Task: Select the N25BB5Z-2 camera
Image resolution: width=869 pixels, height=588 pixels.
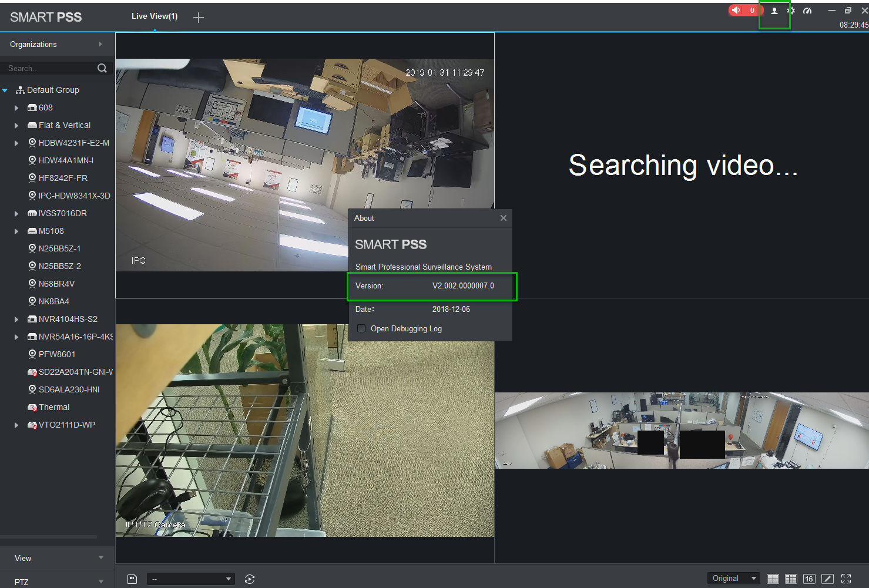Action: coord(60,266)
